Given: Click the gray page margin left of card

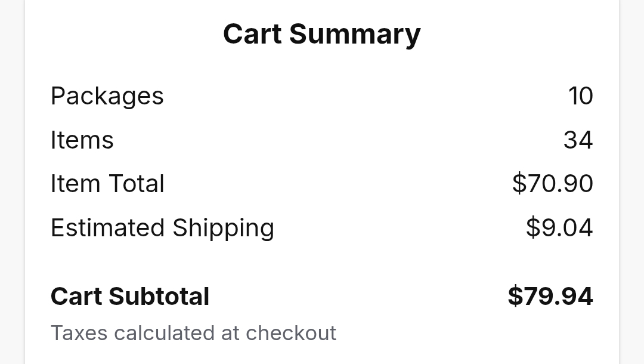Looking at the screenshot, I should click(x=12, y=179).
